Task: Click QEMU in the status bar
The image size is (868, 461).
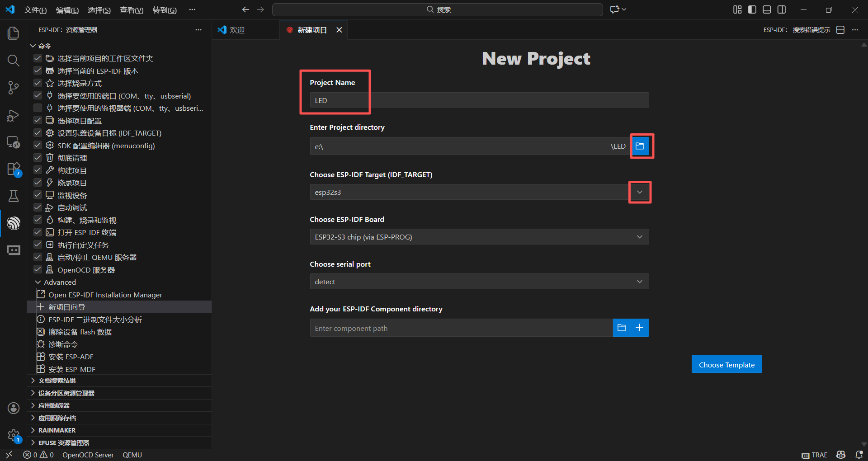Action: [x=132, y=455]
